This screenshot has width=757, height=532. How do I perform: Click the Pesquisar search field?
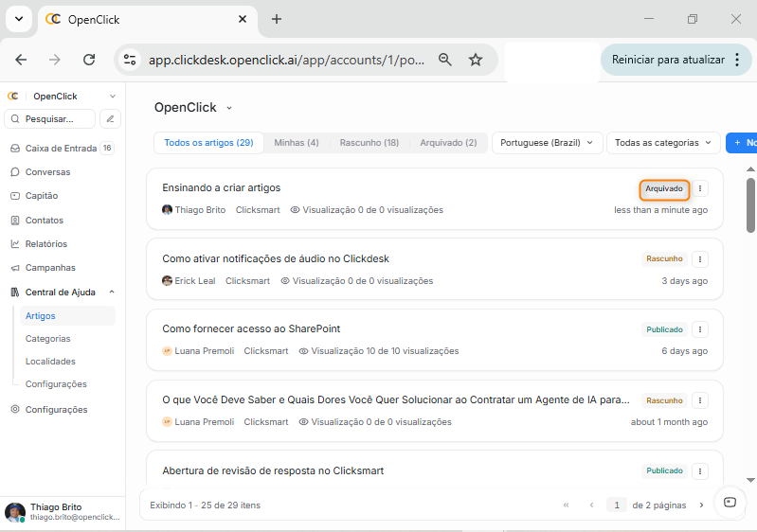pyautogui.click(x=52, y=119)
